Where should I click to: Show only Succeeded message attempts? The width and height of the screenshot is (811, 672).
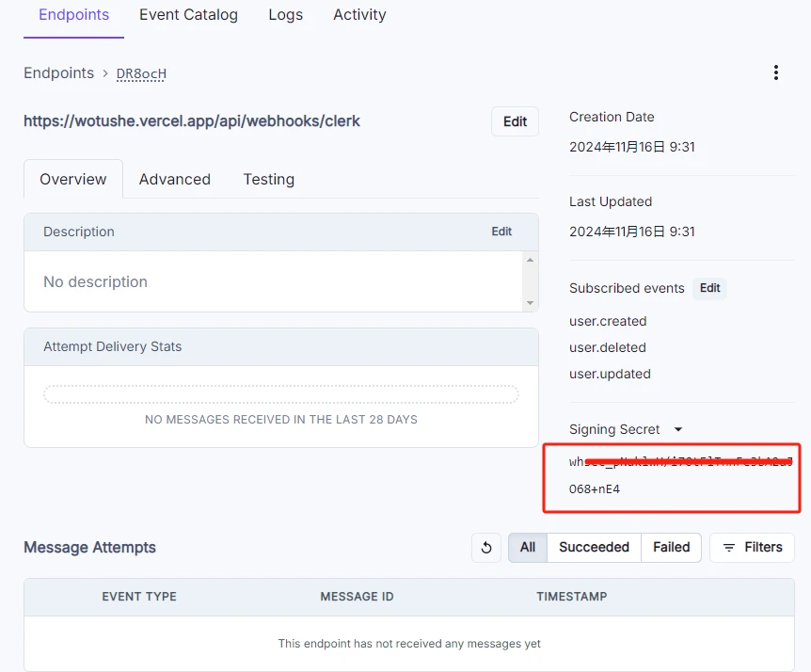594,548
